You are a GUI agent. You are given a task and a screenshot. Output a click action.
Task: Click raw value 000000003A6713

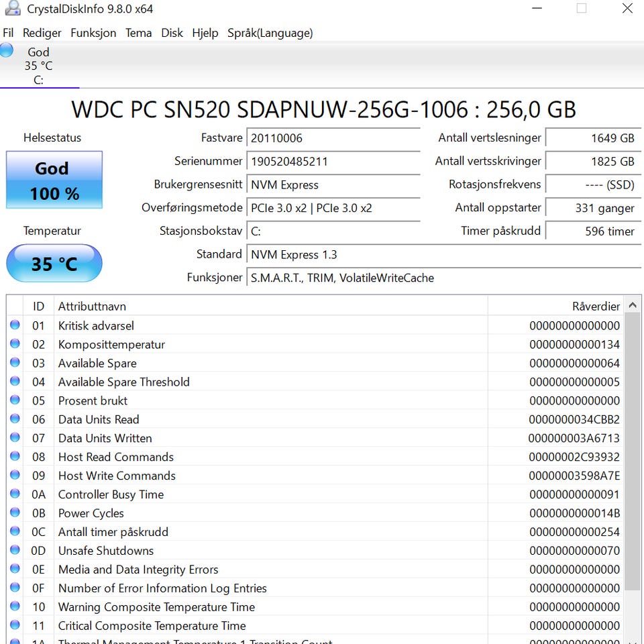(x=574, y=438)
